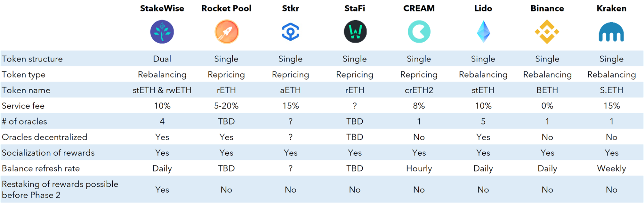Click StakeWise's stETH & rwETH token name
Viewport: 644px width, 203px height.
[x=162, y=90]
